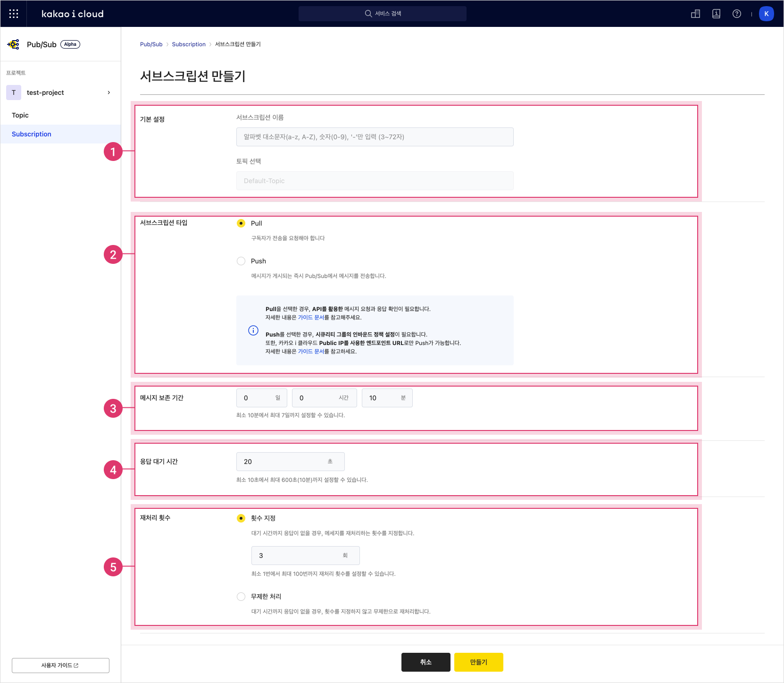
Task: Click text '구독자가 전송을 요청해야 합니다'
Action: coord(288,238)
